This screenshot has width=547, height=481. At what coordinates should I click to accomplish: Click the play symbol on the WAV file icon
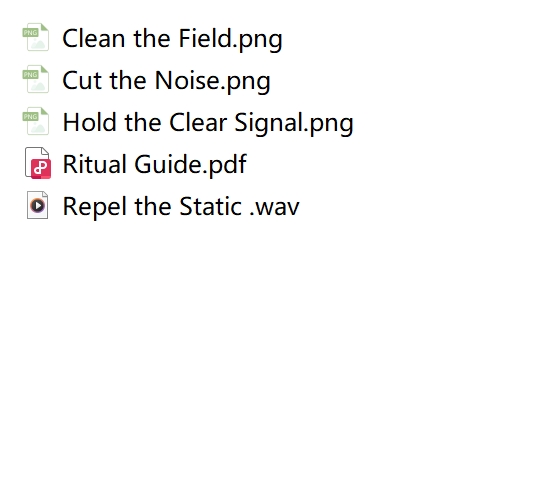38,205
